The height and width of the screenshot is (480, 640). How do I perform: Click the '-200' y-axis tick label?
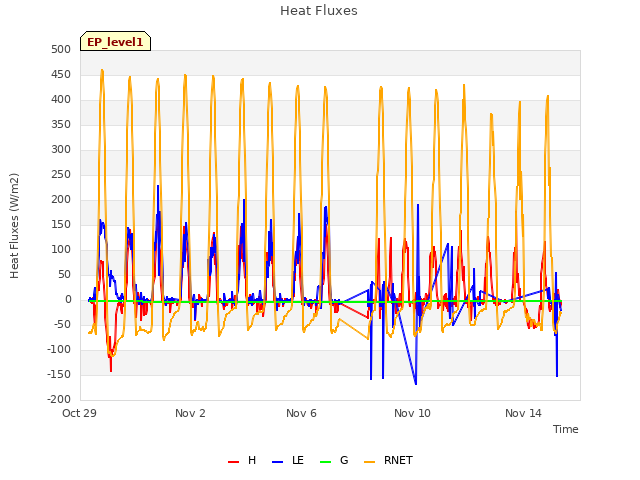(59, 400)
